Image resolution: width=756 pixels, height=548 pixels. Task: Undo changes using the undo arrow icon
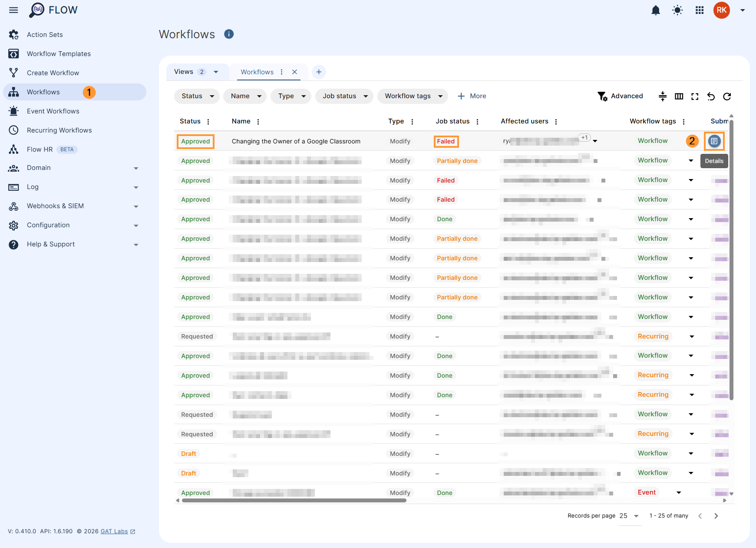711,96
